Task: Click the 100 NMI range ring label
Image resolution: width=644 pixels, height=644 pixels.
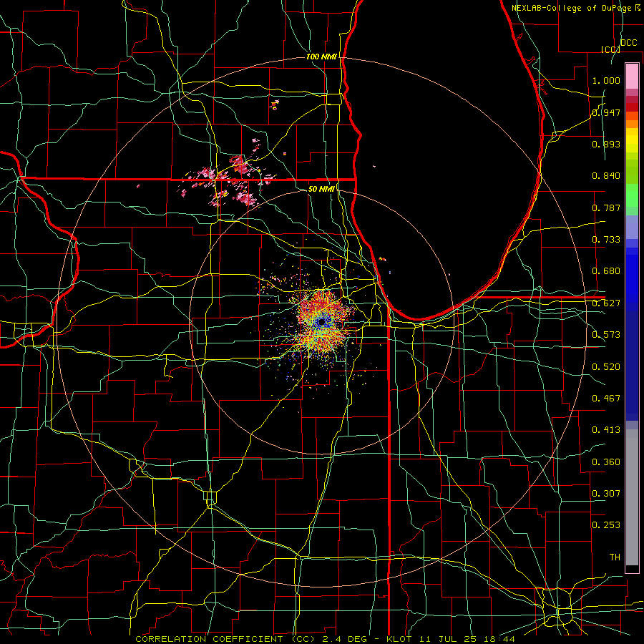Action: coord(321,57)
